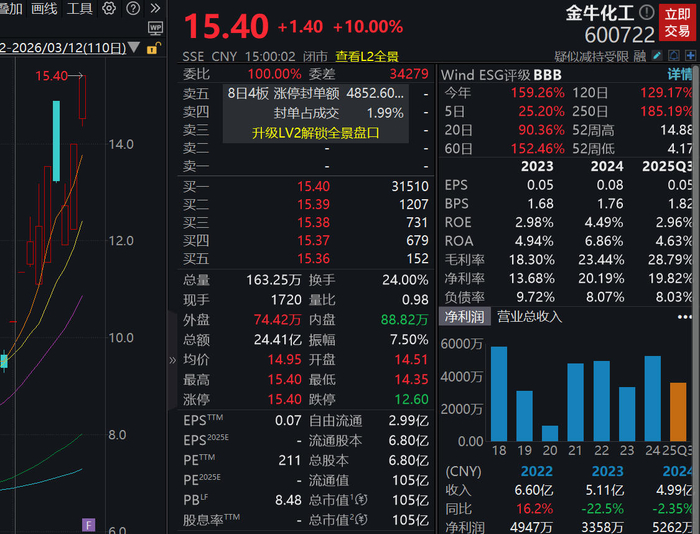
Task: Click the date range text 2026/03/12(110日)
Action: point(63,48)
